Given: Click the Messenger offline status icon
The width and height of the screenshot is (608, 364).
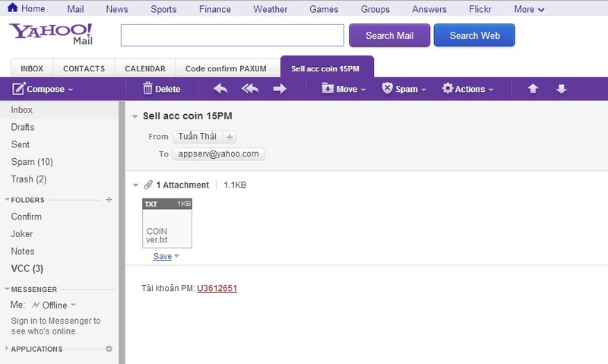Looking at the screenshot, I should 36,305.
